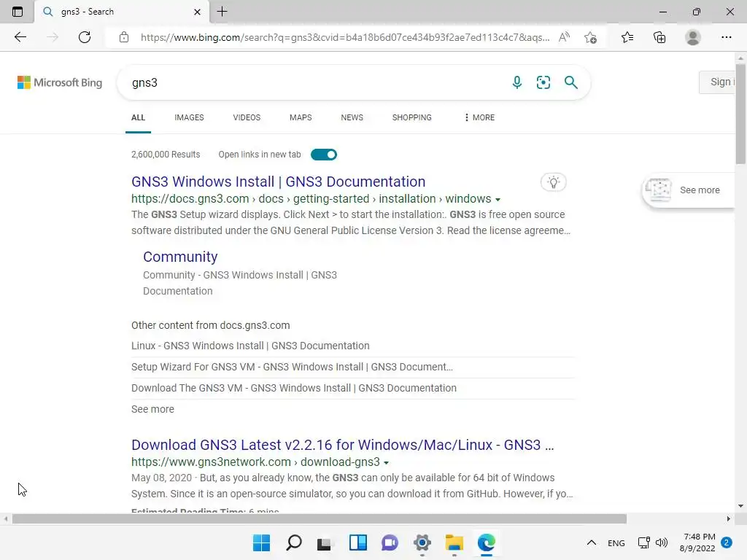
Task: Switch to the NEWS tab
Action: (x=352, y=117)
